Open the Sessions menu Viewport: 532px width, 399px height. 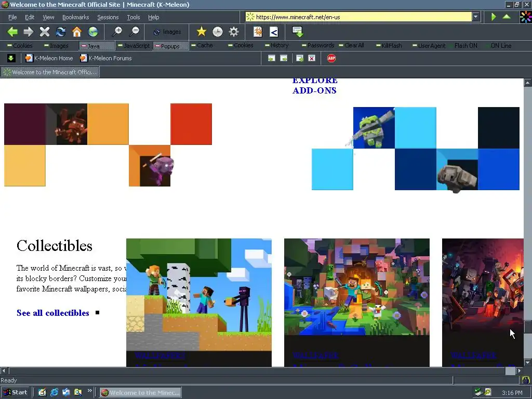(108, 17)
